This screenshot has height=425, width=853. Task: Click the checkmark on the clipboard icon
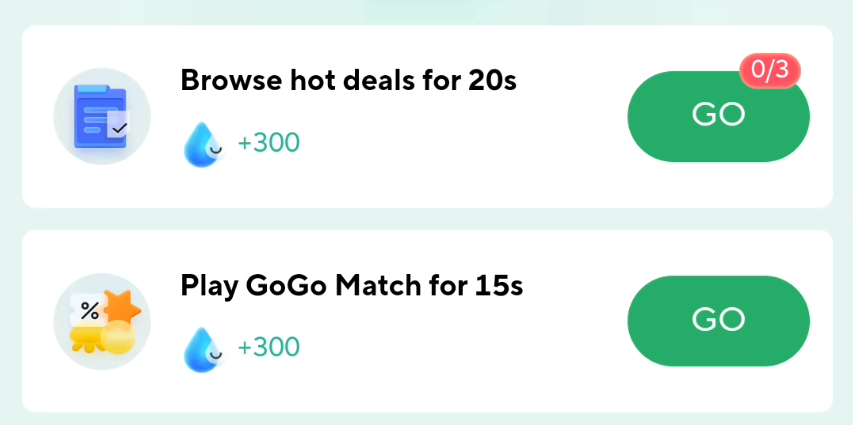click(119, 127)
